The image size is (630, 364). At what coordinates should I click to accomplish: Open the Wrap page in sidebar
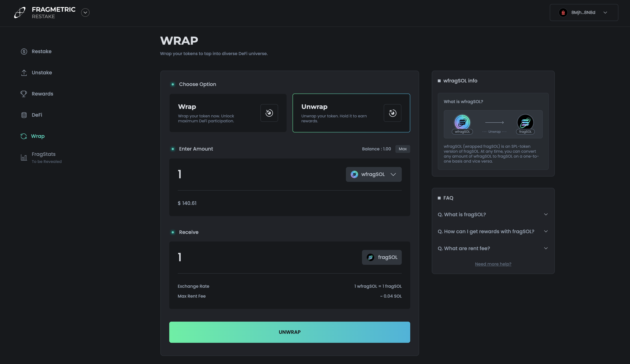[37, 136]
